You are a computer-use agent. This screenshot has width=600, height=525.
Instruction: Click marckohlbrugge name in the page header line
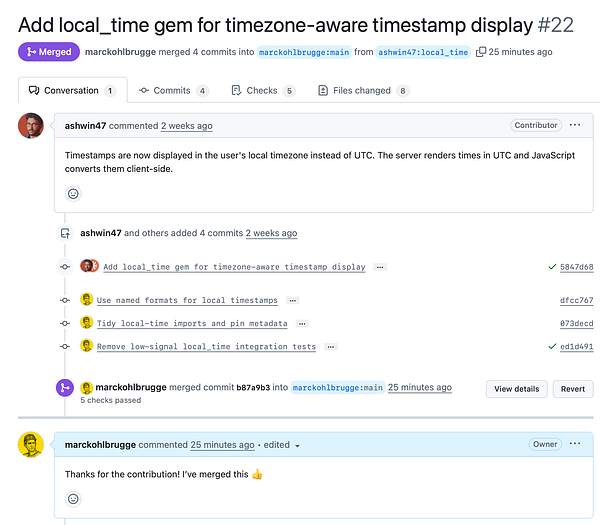pyautogui.click(x=120, y=52)
